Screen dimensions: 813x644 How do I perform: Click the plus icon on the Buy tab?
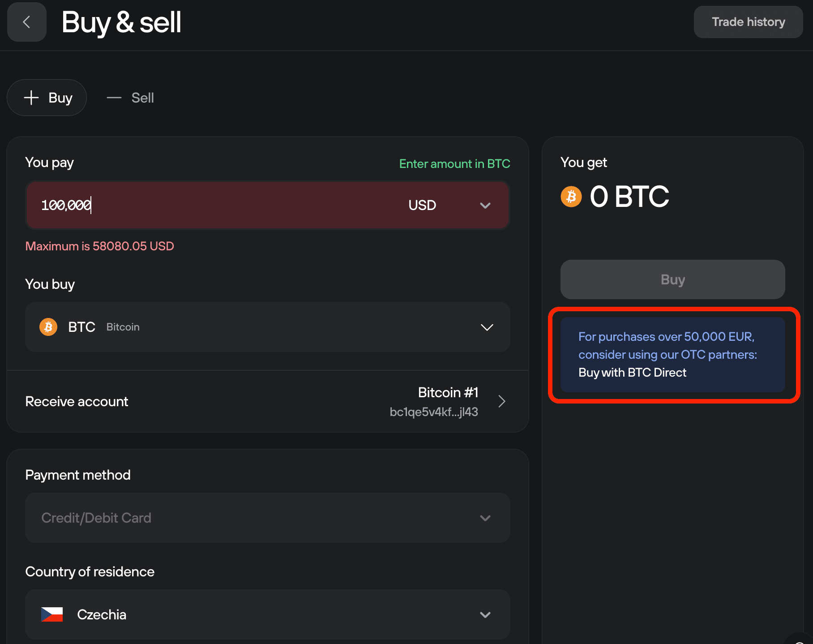pyautogui.click(x=31, y=98)
